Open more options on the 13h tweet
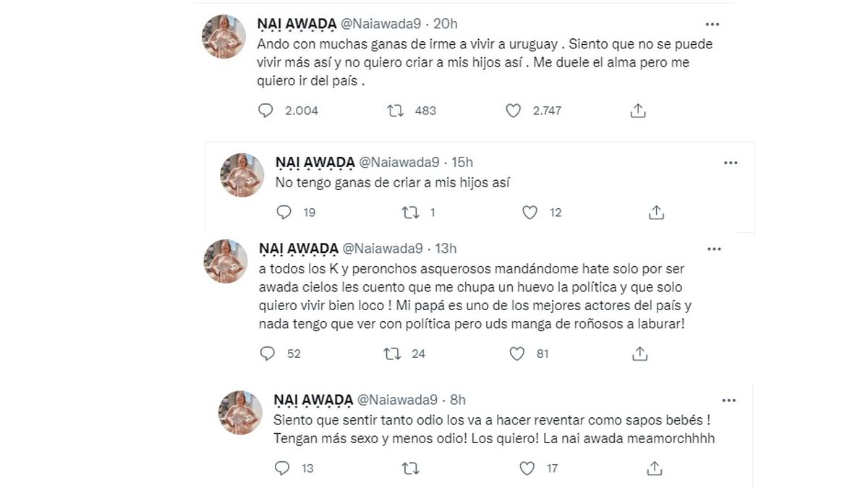 click(714, 249)
